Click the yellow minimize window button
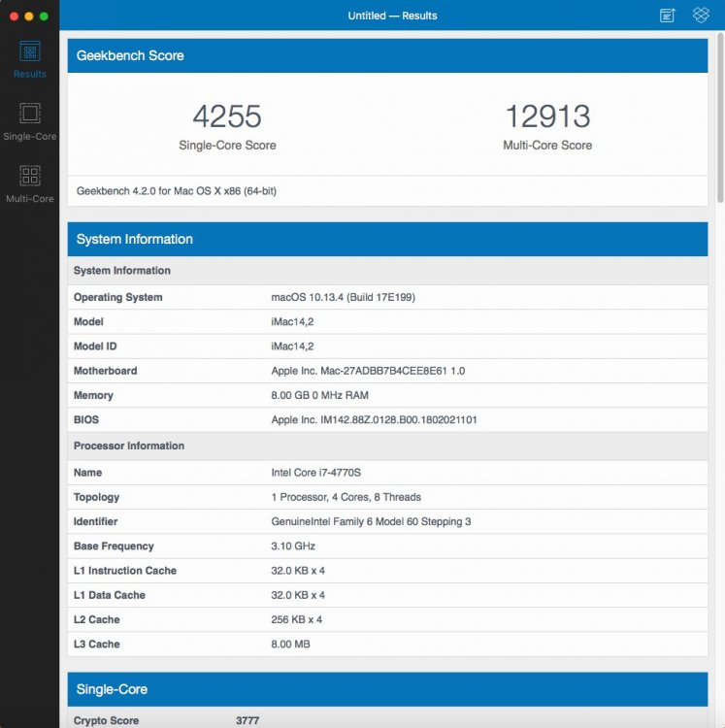Screen dimensions: 725x728 [x=29, y=17]
